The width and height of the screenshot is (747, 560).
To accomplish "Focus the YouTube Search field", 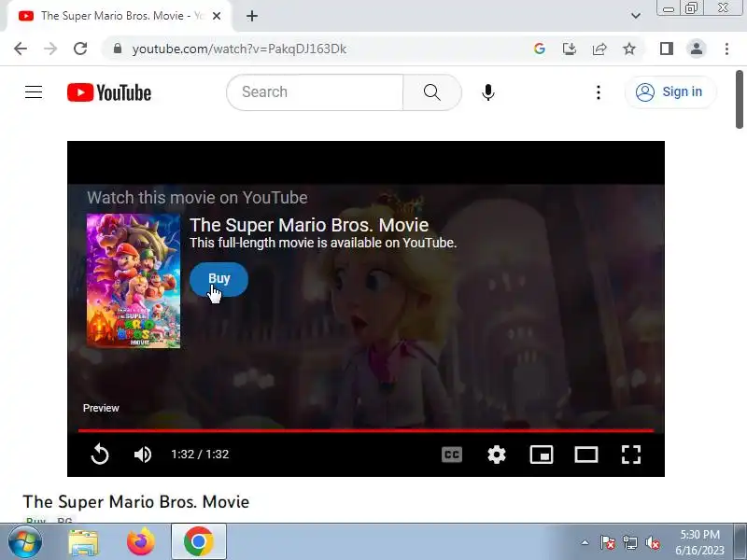I will (315, 92).
